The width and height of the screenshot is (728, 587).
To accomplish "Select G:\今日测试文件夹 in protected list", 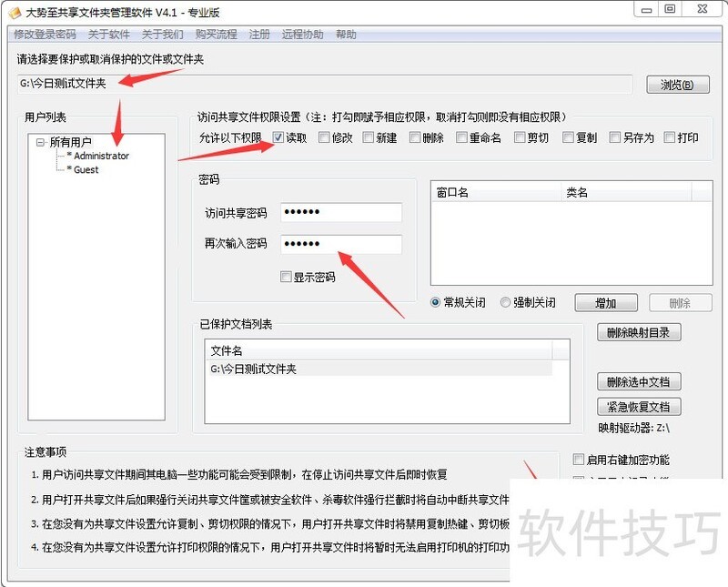I will click(x=255, y=369).
